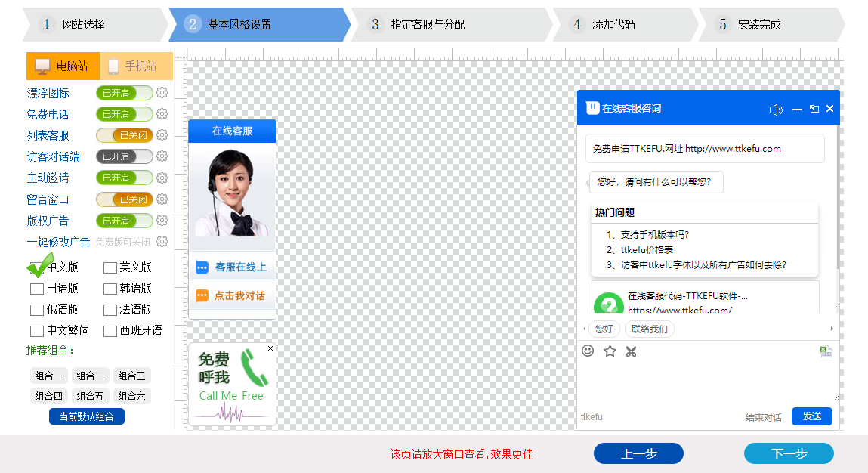Open settings gear for 漂浮图标
868x473 pixels.
pyautogui.click(x=162, y=92)
